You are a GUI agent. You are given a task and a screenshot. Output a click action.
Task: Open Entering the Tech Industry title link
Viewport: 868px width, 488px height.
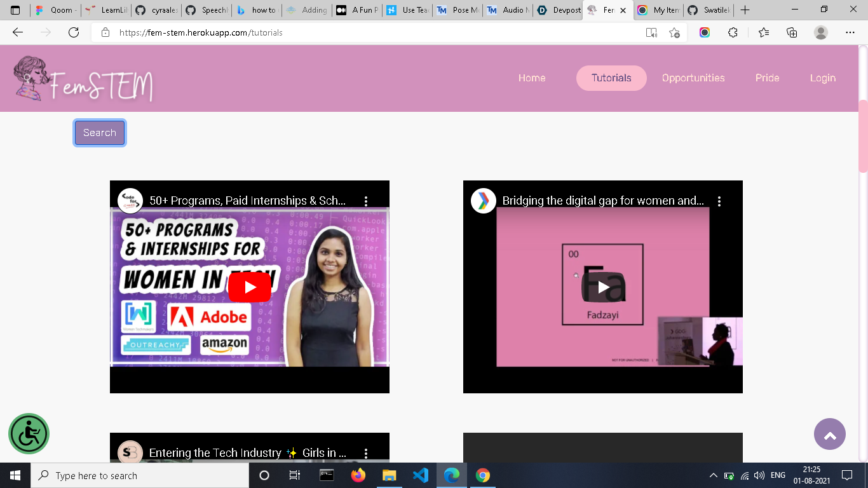point(248,453)
